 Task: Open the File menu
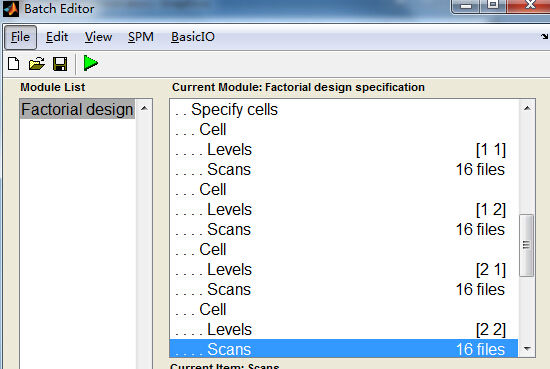pyautogui.click(x=20, y=37)
